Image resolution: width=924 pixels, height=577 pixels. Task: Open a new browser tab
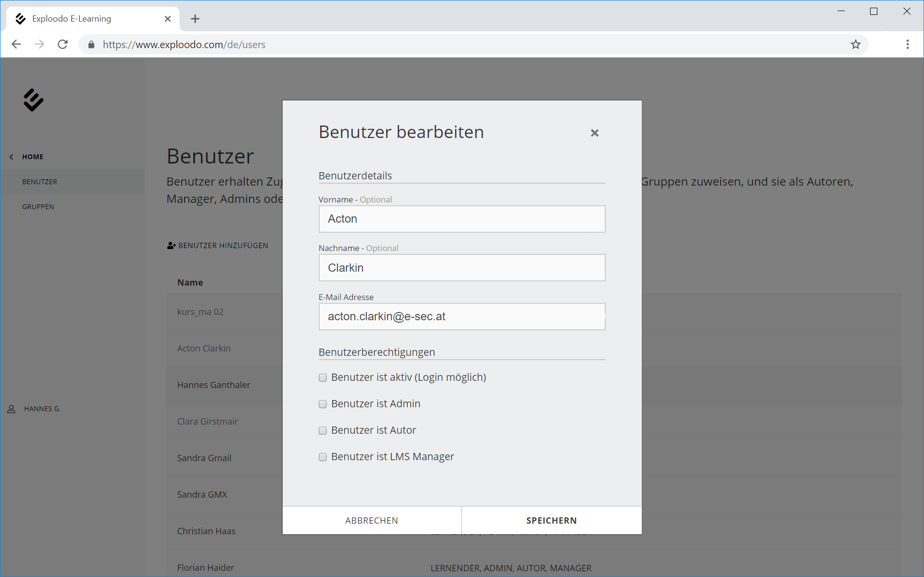click(x=195, y=19)
